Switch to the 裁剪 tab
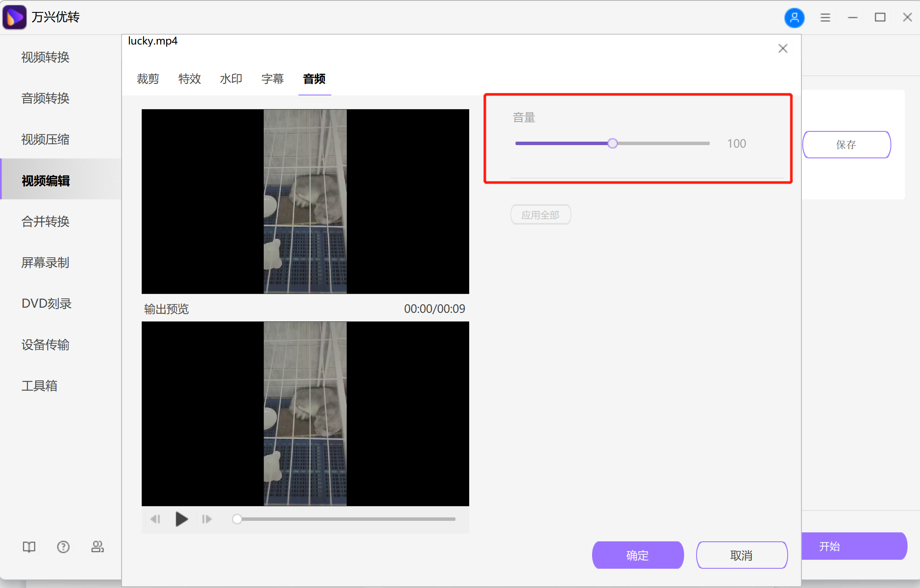Viewport: 920px width, 588px height. click(x=148, y=79)
